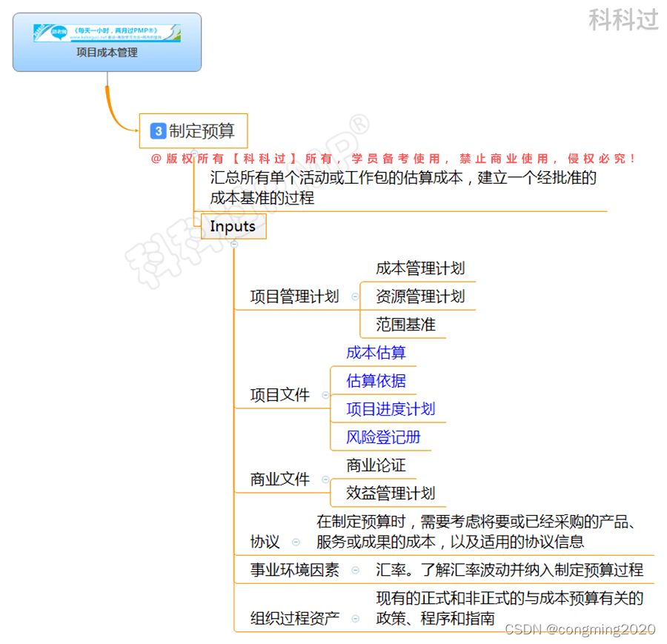Select the 估算依据 node
This screenshot has height=644, width=667.
[x=376, y=381]
